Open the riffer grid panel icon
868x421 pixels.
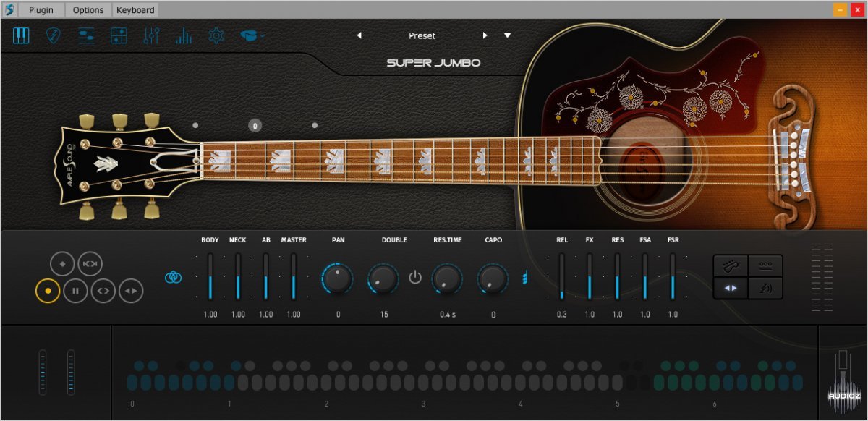click(118, 35)
